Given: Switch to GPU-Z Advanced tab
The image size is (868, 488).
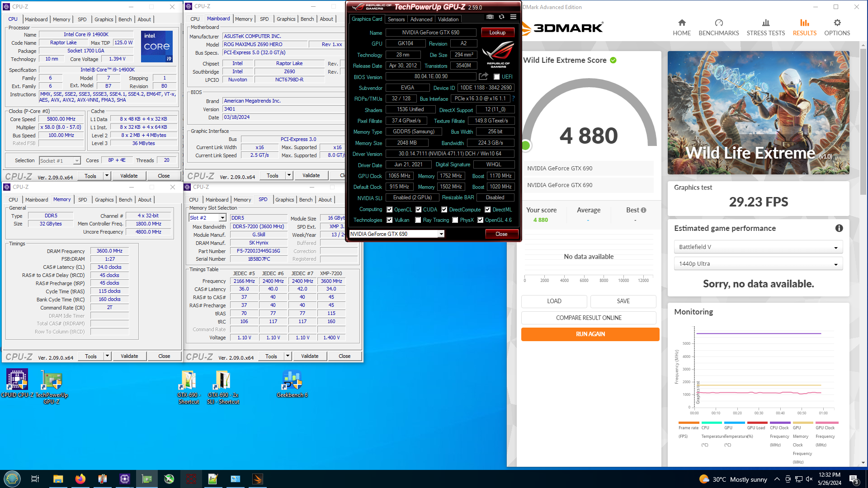Looking at the screenshot, I should pos(421,19).
